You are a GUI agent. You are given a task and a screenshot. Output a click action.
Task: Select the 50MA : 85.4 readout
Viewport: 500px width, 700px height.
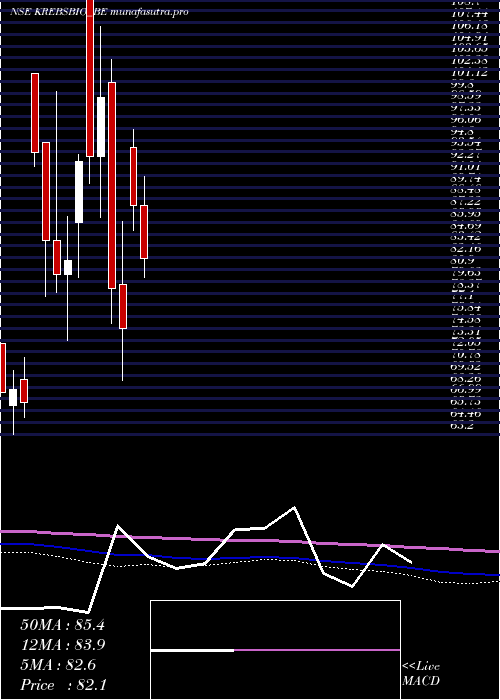[62, 625]
